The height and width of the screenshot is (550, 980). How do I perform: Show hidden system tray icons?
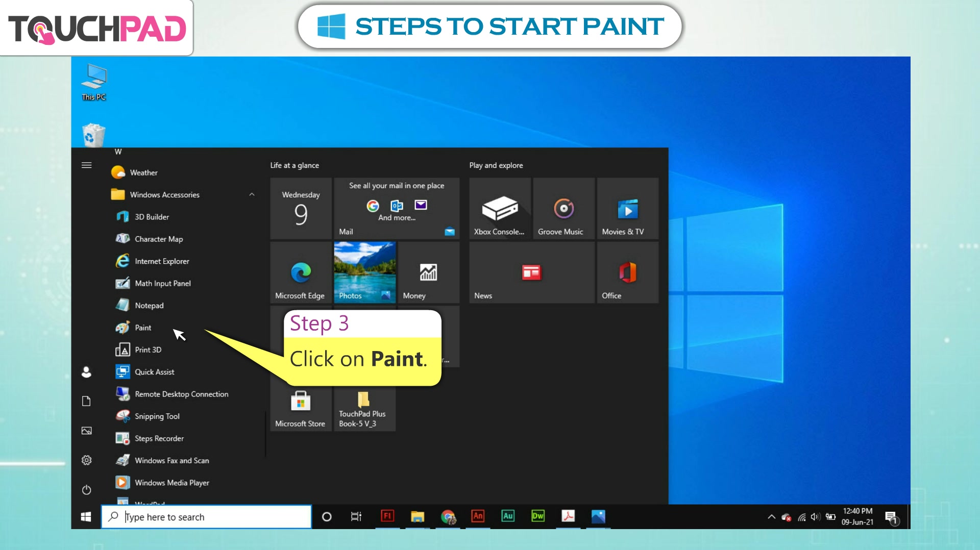click(x=771, y=517)
